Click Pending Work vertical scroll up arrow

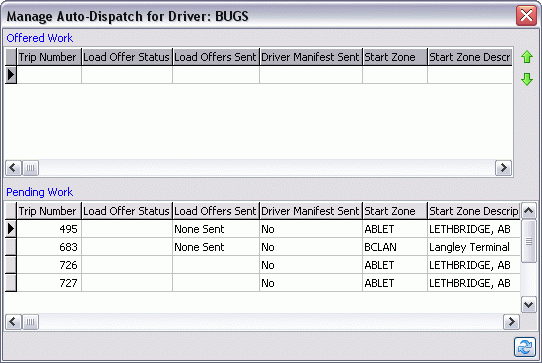(x=529, y=211)
